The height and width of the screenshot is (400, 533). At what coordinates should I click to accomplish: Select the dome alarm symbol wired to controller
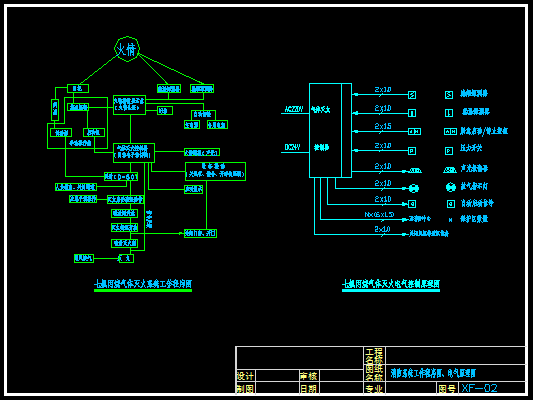point(415,171)
